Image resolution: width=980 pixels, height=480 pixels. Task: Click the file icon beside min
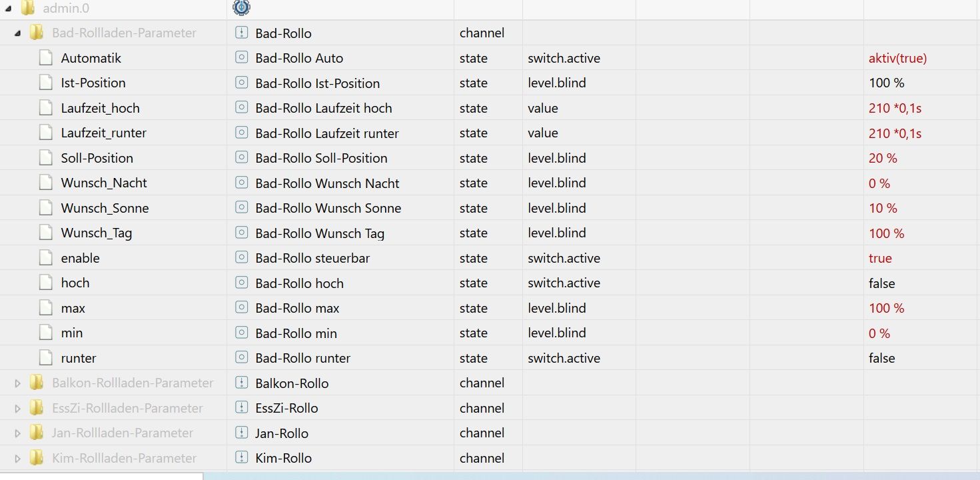point(45,333)
